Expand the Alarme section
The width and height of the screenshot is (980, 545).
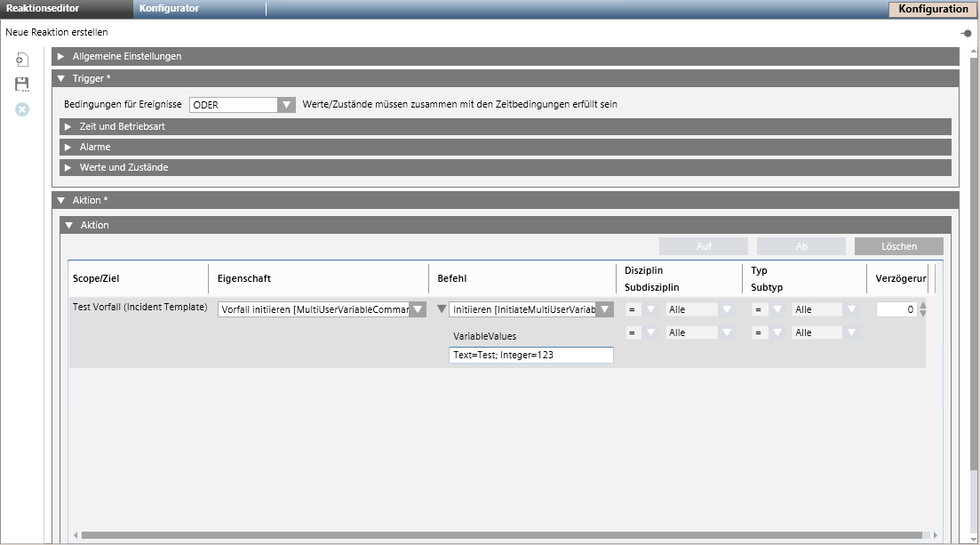tap(68, 147)
